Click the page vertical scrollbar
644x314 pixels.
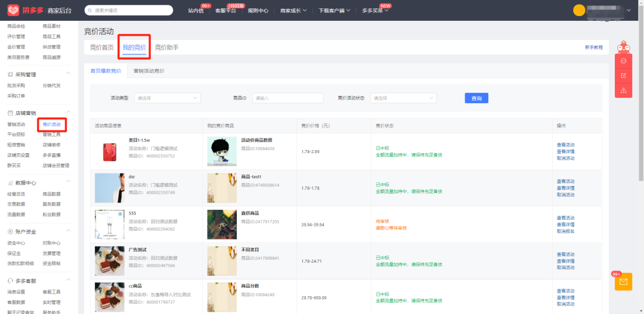[x=641, y=101]
